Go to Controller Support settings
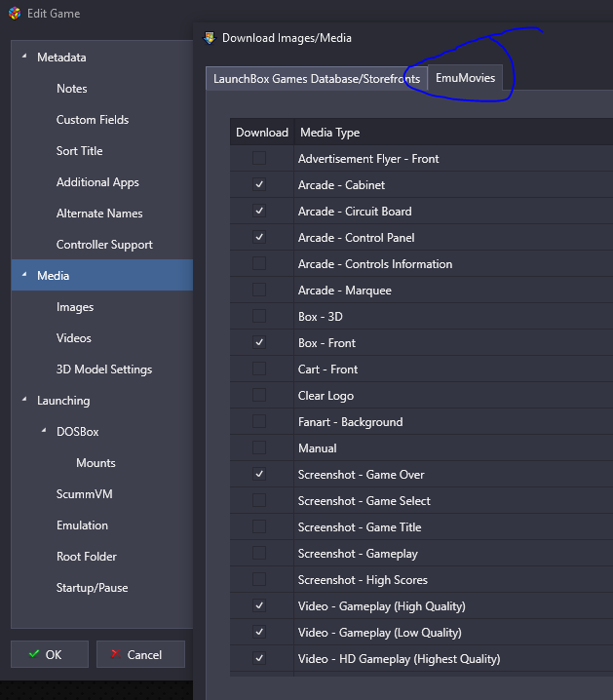613x700 pixels. click(x=104, y=245)
